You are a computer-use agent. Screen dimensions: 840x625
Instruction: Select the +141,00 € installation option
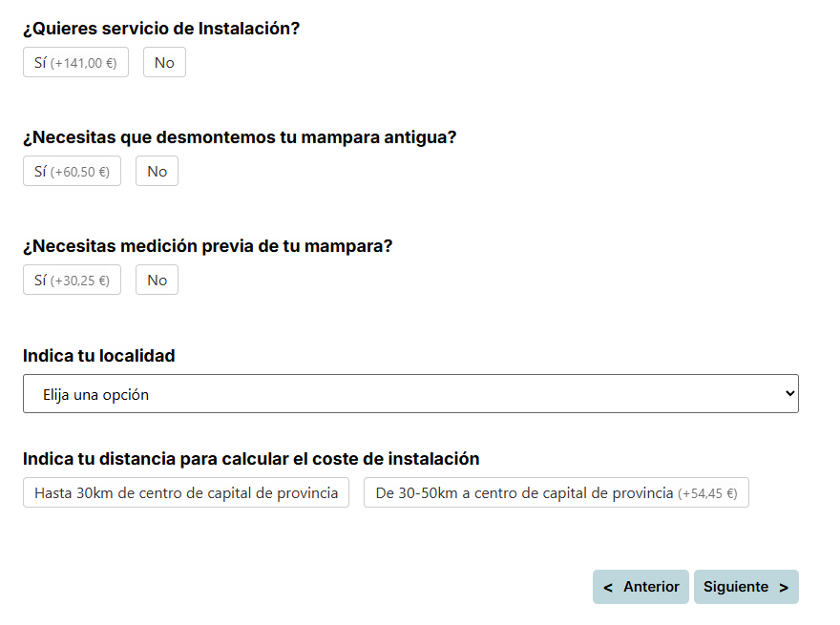coord(74,61)
